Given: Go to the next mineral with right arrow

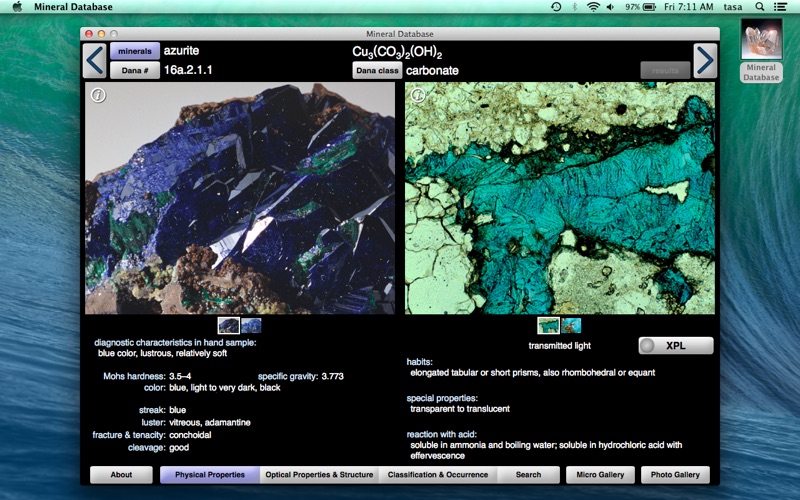Looking at the screenshot, I should (705, 60).
